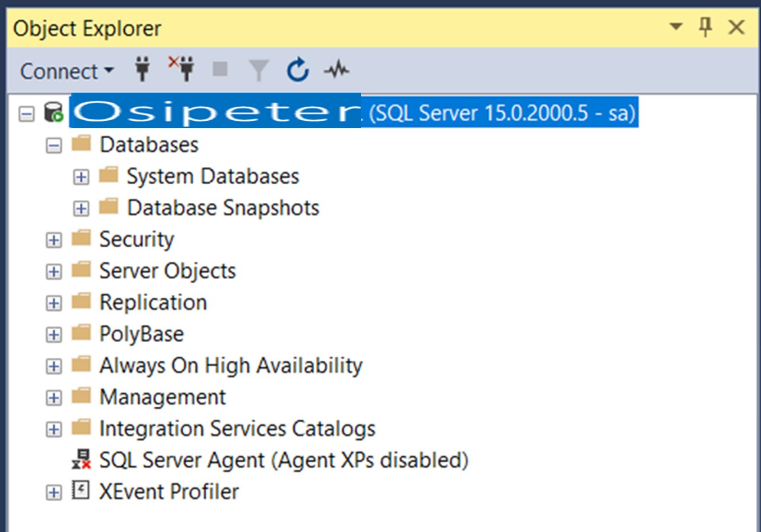This screenshot has width=761, height=532.
Task: Select the Management label
Action: 162,397
